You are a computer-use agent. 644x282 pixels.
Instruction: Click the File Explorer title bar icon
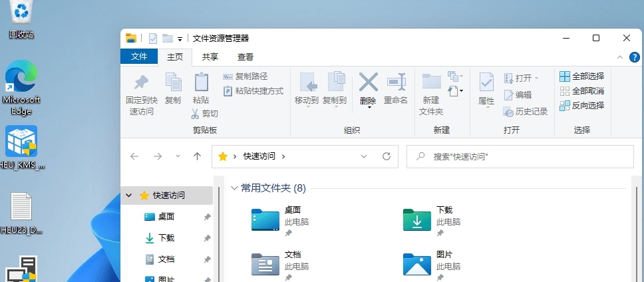[131, 39]
